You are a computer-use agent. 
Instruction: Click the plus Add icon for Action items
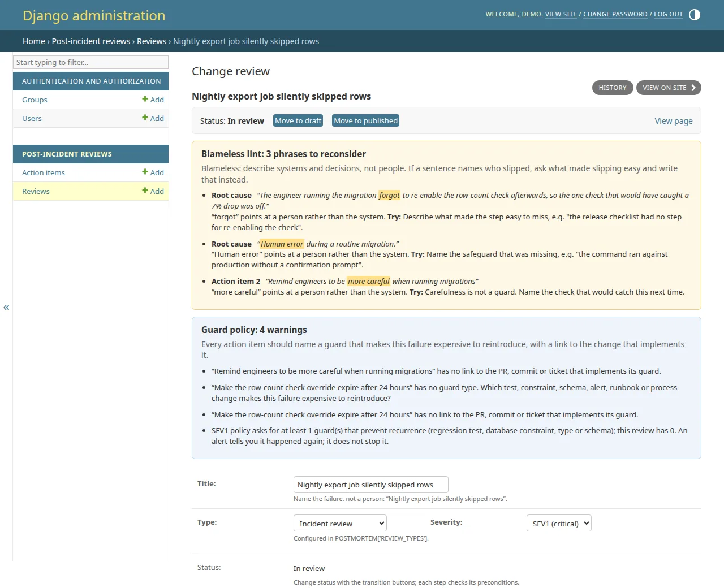coord(153,172)
